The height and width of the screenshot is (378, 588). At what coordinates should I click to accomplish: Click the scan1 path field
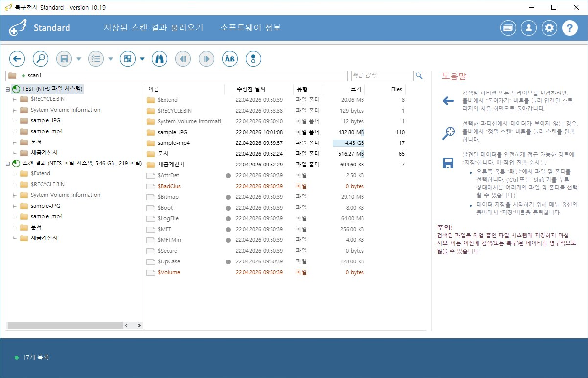(177, 76)
